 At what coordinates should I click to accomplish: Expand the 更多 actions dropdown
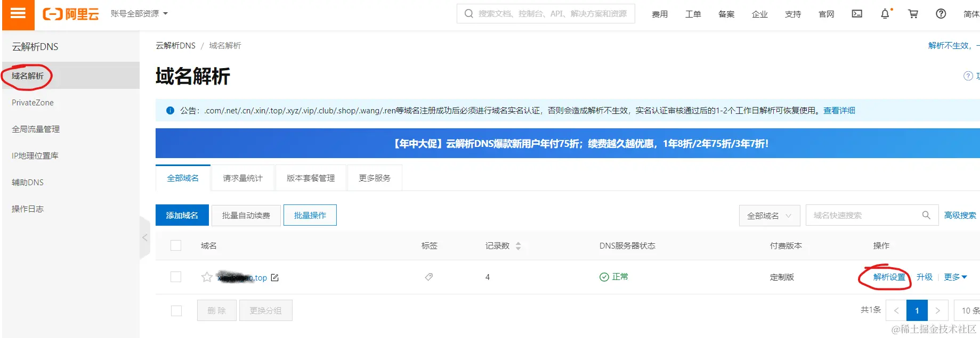coord(955,277)
